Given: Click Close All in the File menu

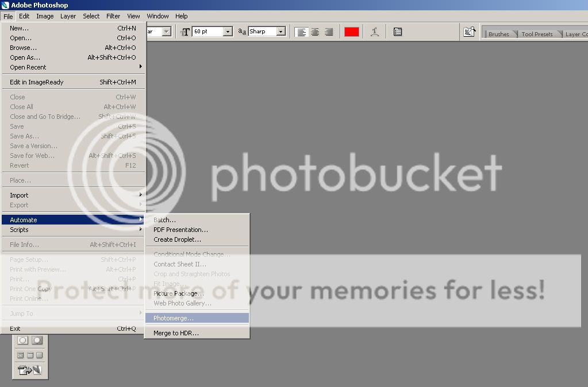Looking at the screenshot, I should point(74,107).
